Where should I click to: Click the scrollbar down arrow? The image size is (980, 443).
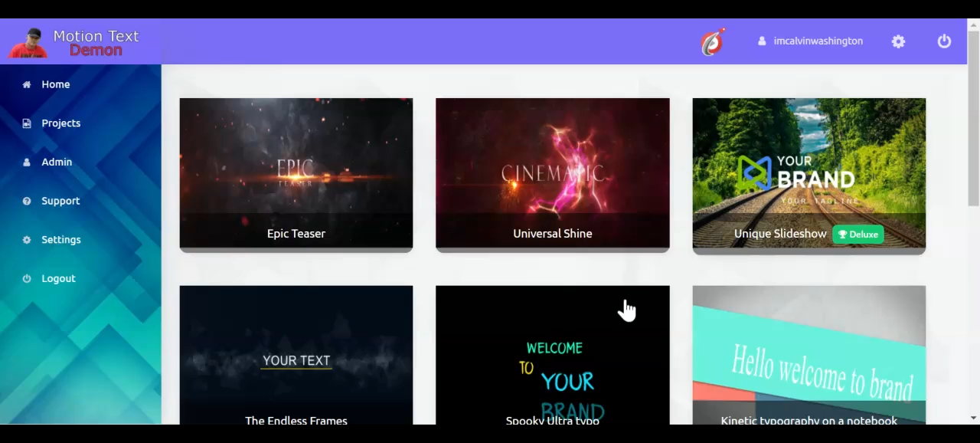coord(973,418)
